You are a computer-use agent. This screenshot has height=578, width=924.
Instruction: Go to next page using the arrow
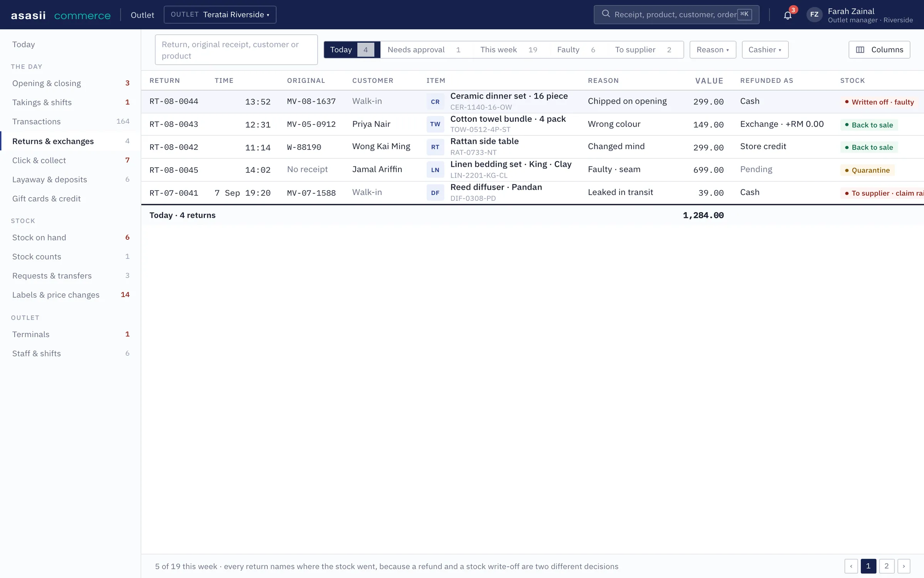point(904,566)
